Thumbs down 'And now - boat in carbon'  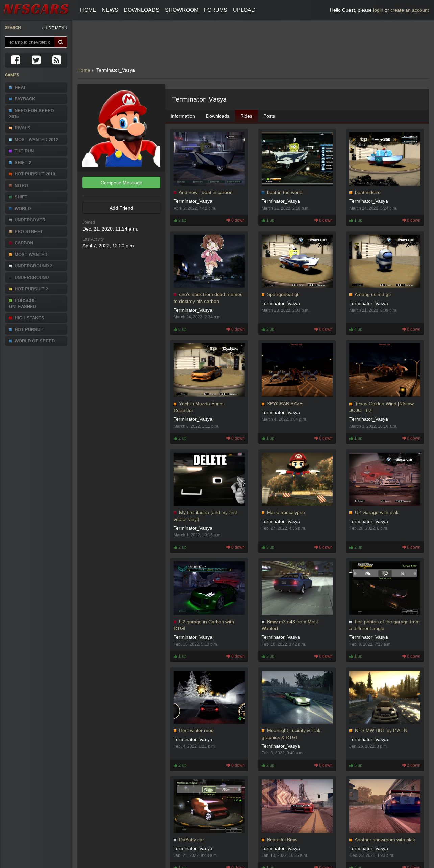[x=236, y=220]
